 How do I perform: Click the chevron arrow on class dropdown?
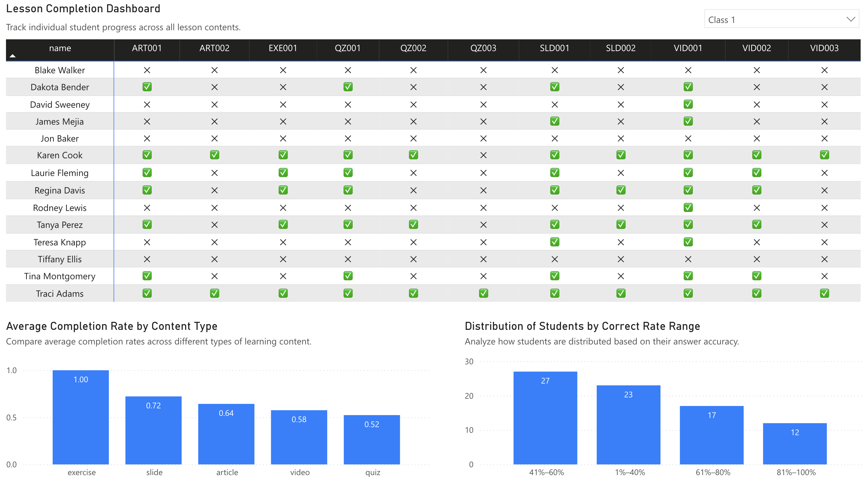(x=851, y=19)
